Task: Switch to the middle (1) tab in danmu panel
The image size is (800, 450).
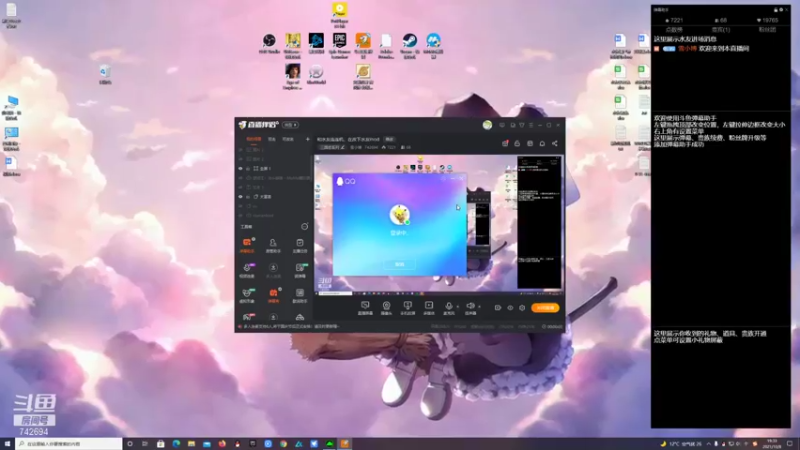Action: (x=720, y=30)
